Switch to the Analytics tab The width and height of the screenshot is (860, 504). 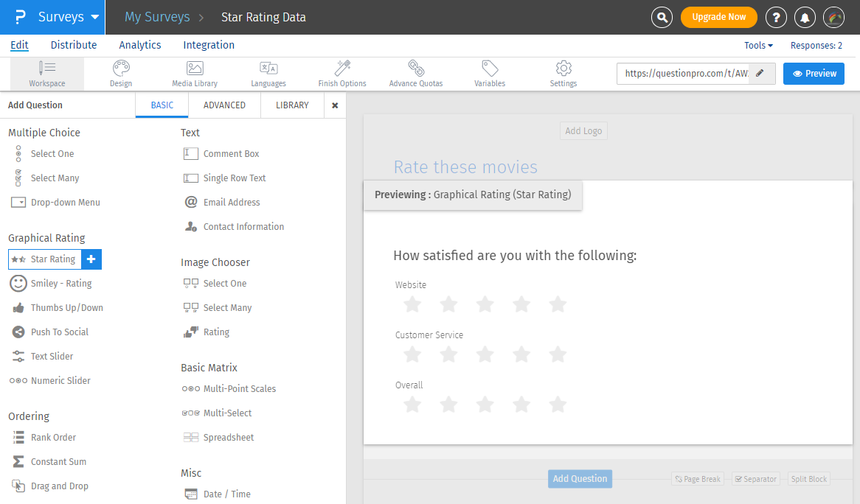[x=139, y=45]
